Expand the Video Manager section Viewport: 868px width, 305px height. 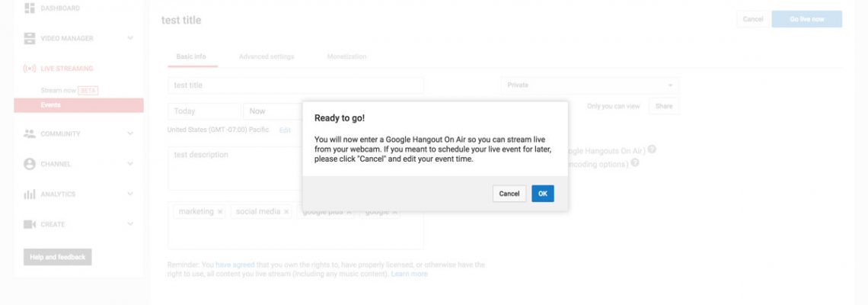tap(130, 38)
